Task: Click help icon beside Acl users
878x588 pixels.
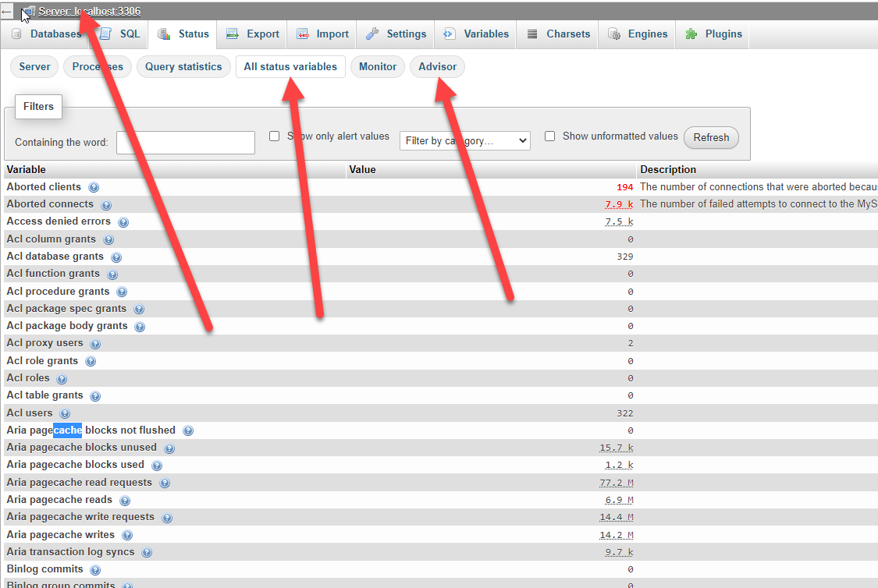Action: 65,413
